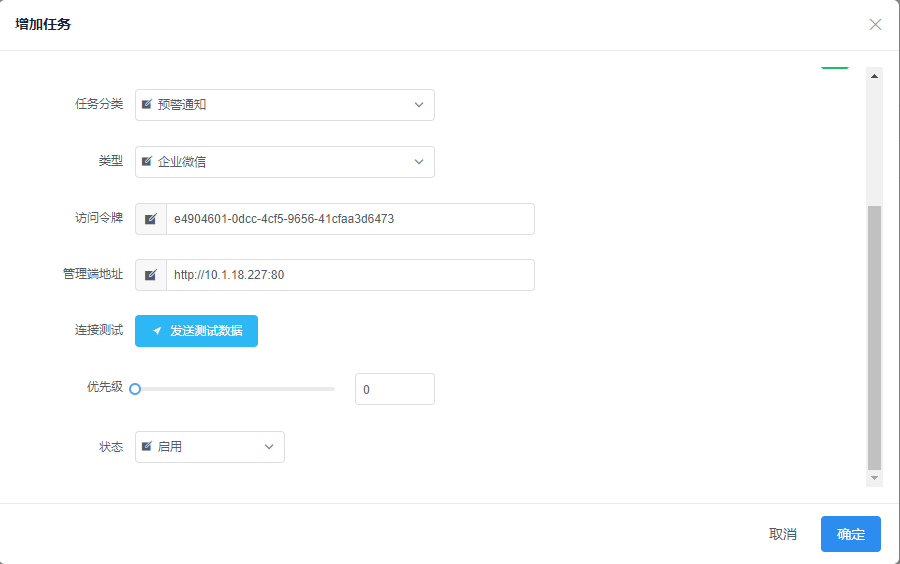Click the scrollbar up arrow
The width and height of the screenshot is (900, 564).
(875, 76)
